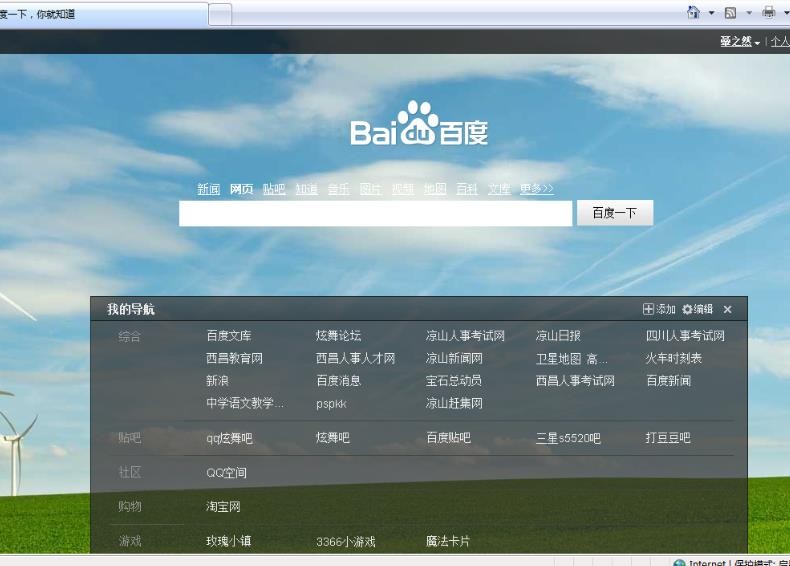Open the 亟之然 user account dropdown
Screen dimensions: 790x566
pos(740,41)
